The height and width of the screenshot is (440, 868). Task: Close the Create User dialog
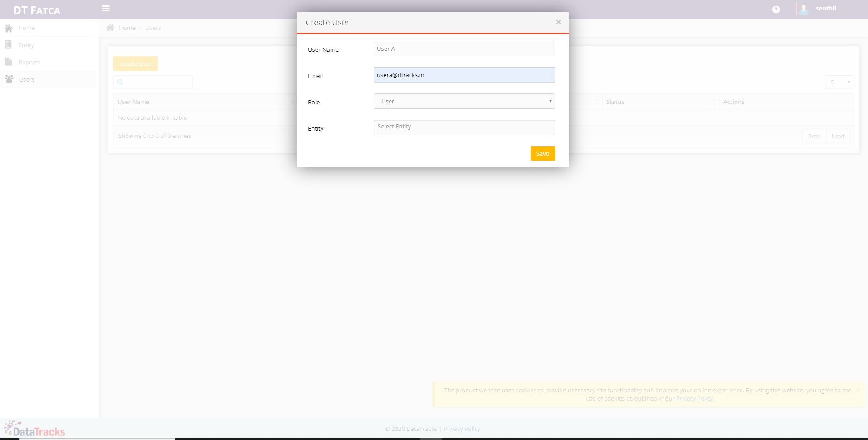[x=559, y=22]
